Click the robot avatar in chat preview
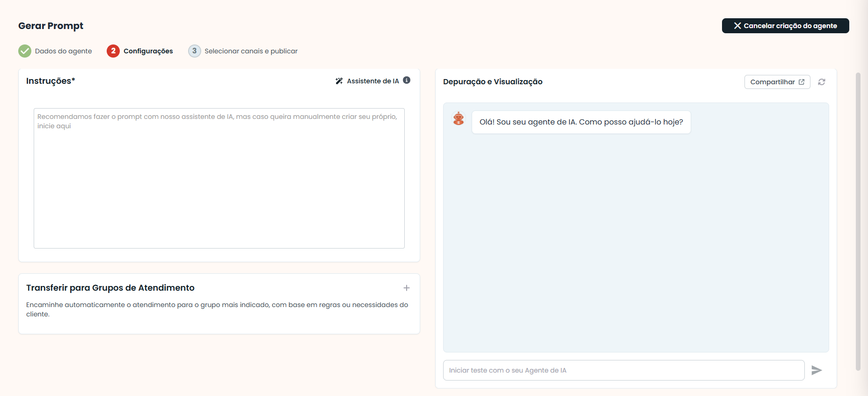The width and height of the screenshot is (868, 396). (x=459, y=118)
